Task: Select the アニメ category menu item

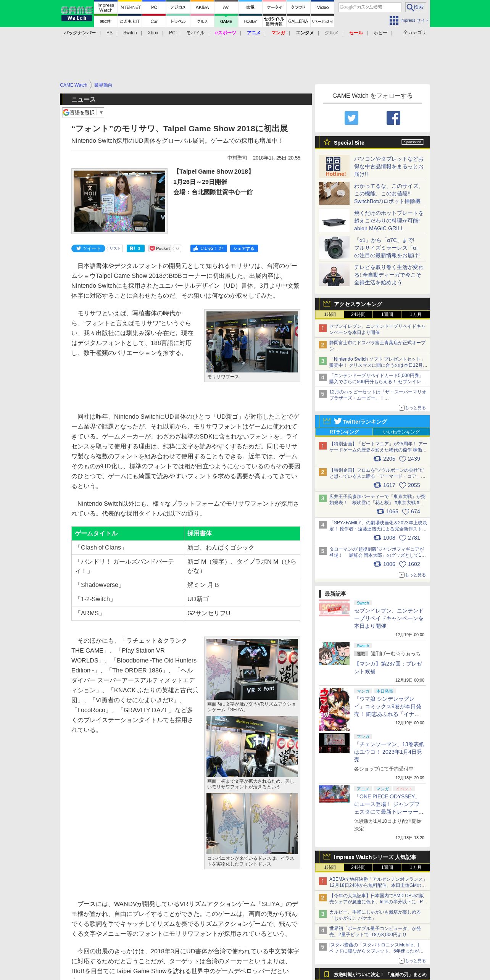Action: [x=253, y=33]
